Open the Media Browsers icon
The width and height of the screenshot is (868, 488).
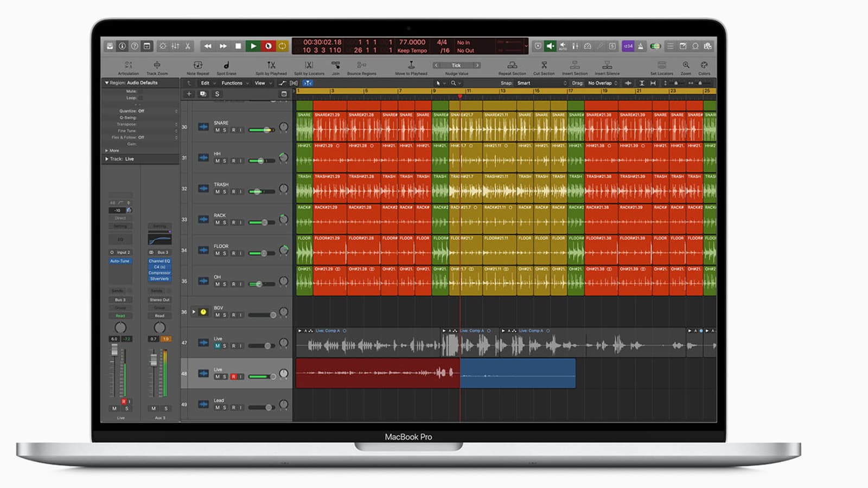coord(708,46)
